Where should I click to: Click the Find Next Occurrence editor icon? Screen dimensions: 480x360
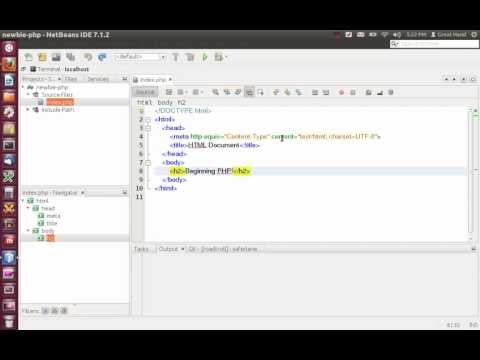238,92
